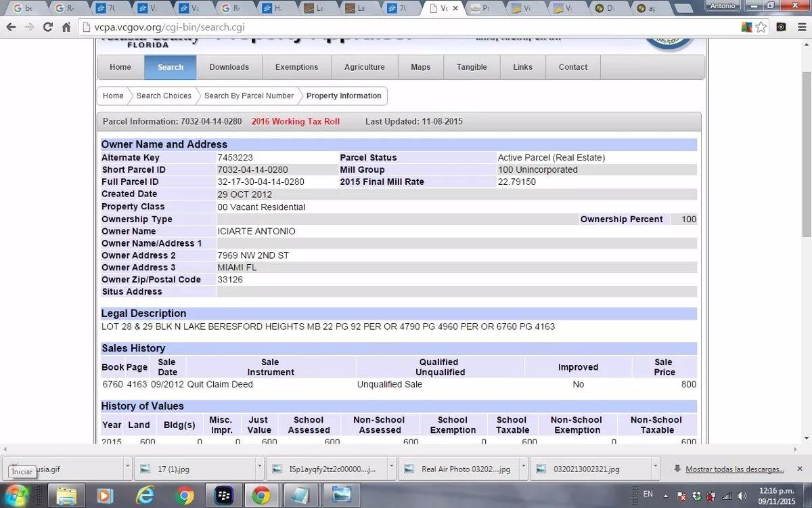Bookmark this page with the star icon
The image size is (812, 508).
[761, 27]
